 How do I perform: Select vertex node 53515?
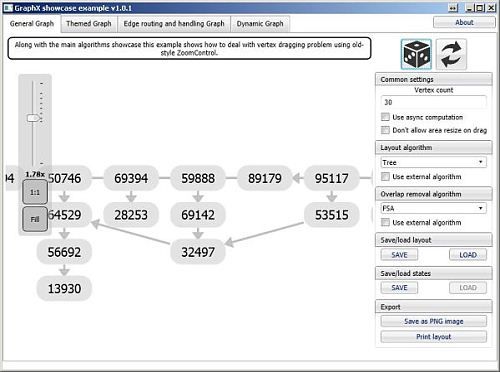[332, 215]
